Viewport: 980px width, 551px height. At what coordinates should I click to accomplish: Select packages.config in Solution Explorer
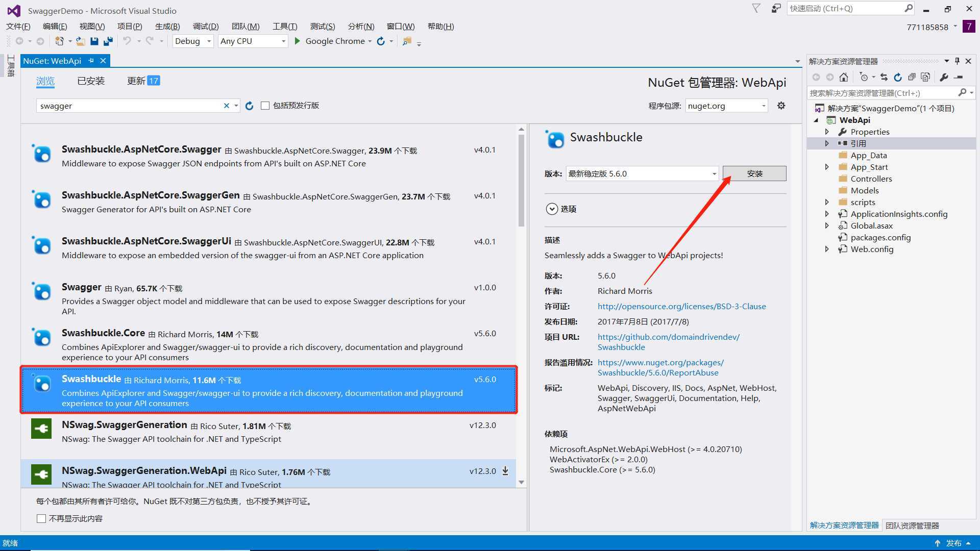[x=880, y=237]
